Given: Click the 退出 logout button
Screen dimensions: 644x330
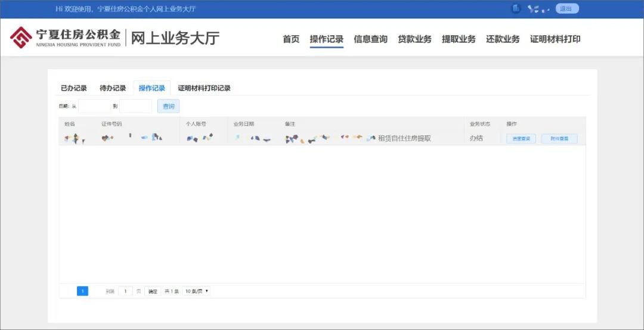Looking at the screenshot, I should tap(566, 8).
